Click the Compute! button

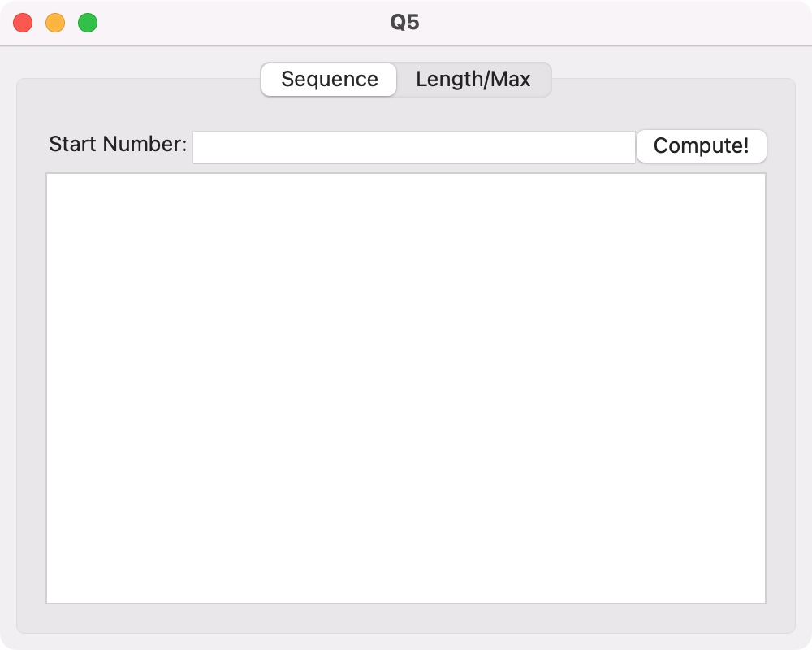pyautogui.click(x=702, y=145)
